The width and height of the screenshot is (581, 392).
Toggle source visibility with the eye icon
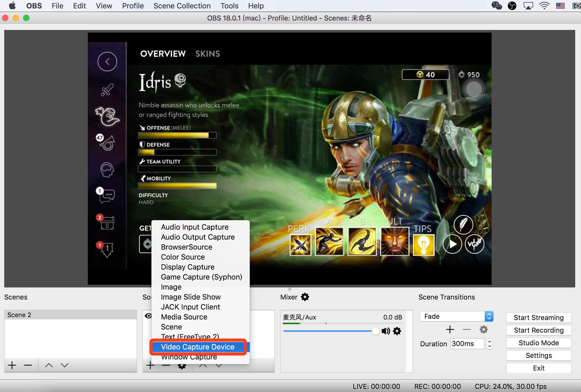click(149, 316)
